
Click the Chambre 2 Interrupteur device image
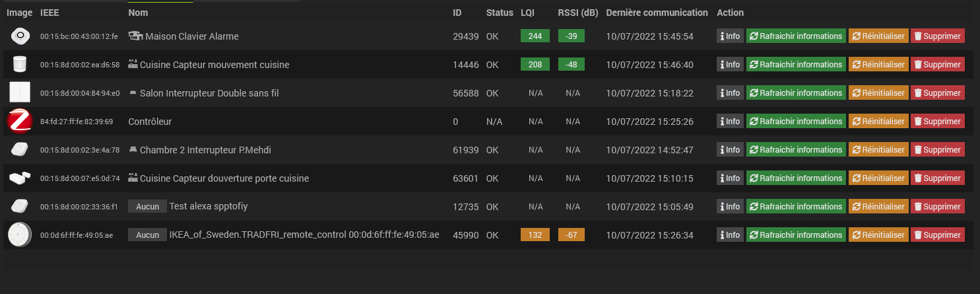click(20, 150)
